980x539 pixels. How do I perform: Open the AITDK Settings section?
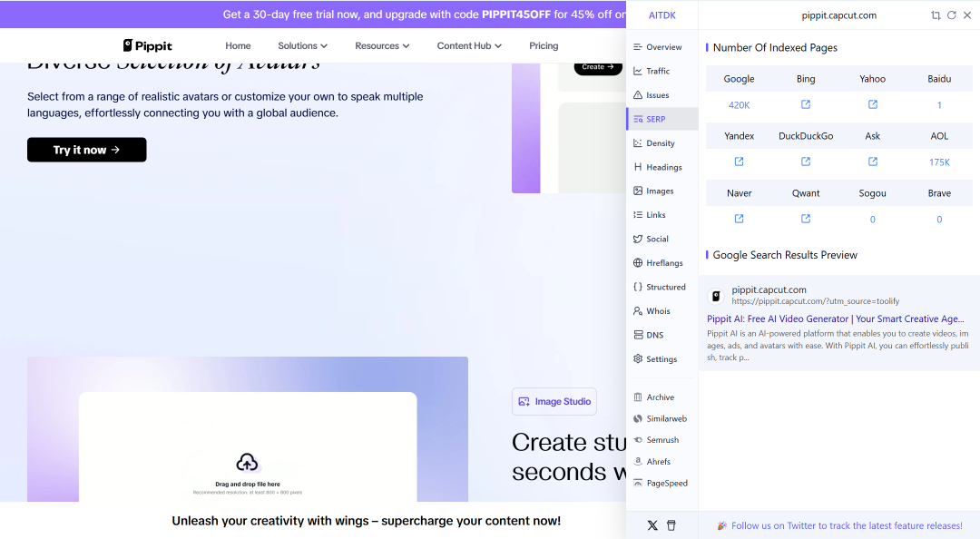pyautogui.click(x=655, y=359)
